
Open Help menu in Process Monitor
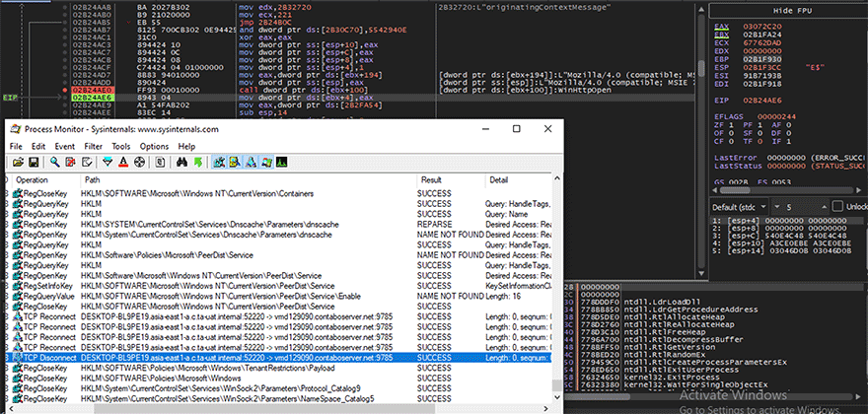tap(186, 147)
